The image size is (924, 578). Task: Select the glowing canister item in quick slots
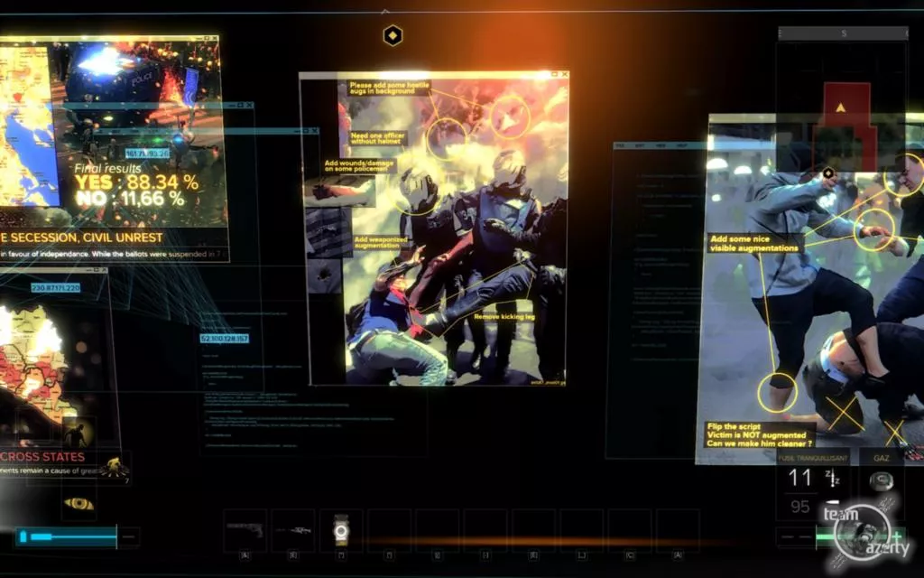pyautogui.click(x=341, y=529)
